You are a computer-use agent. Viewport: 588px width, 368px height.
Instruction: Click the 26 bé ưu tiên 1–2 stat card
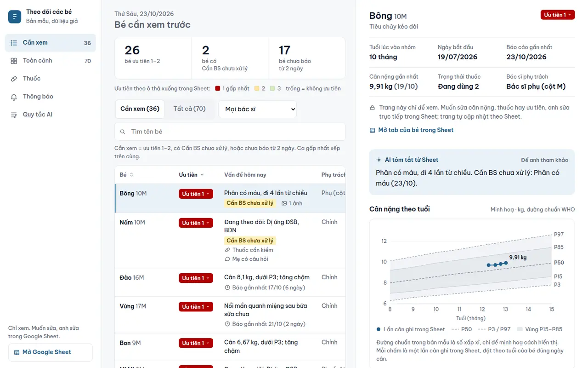point(153,58)
